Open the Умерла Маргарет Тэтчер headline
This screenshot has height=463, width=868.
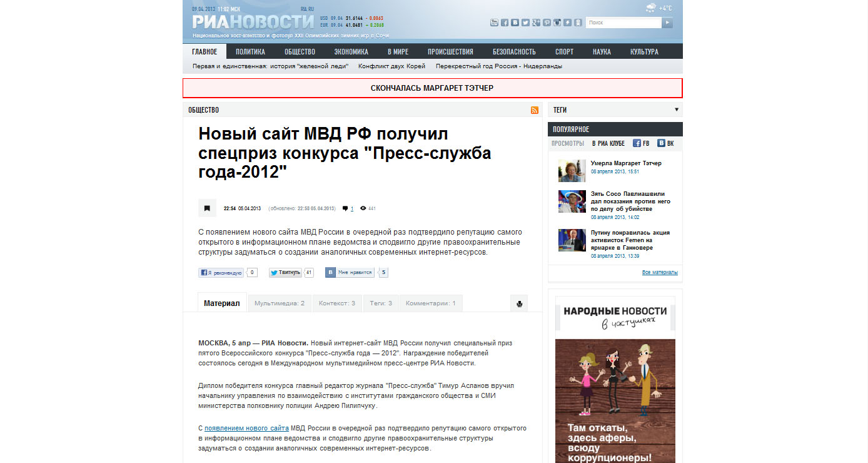coord(626,163)
